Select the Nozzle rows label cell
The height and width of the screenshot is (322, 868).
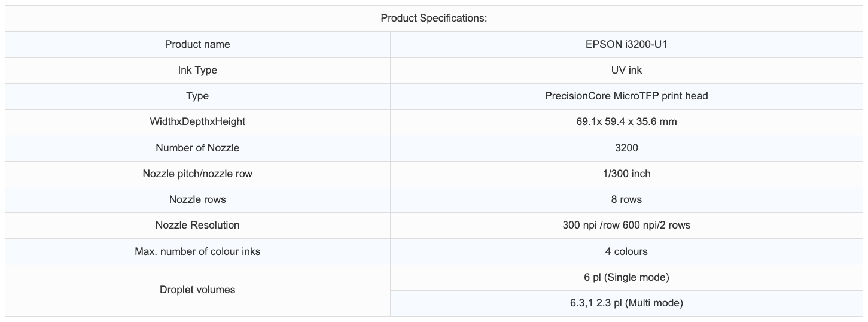(197, 199)
